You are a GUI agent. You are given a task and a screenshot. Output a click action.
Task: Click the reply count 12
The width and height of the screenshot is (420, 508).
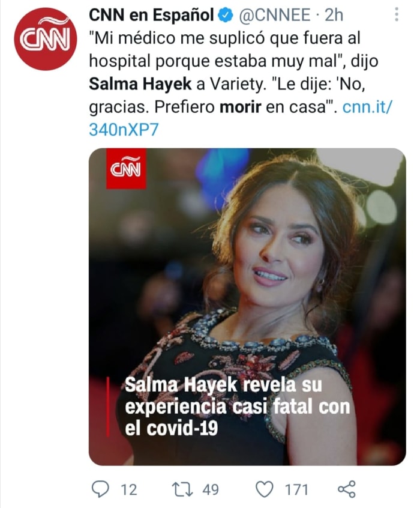tap(128, 489)
